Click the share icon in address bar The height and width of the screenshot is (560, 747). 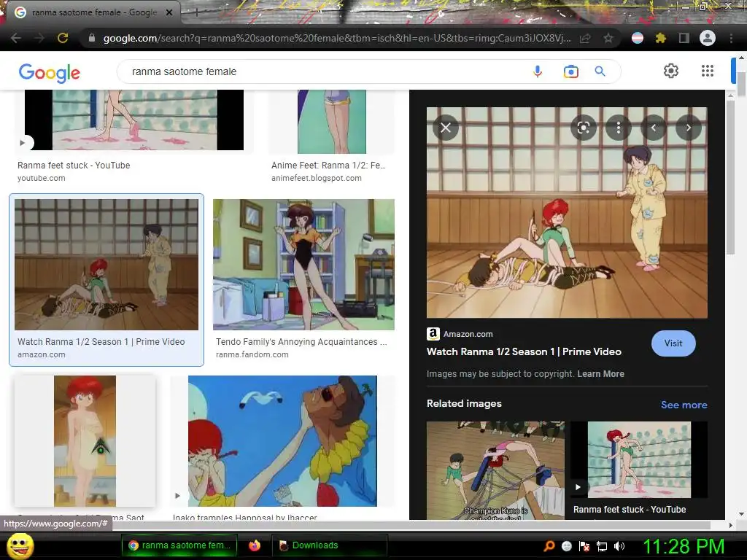click(585, 38)
